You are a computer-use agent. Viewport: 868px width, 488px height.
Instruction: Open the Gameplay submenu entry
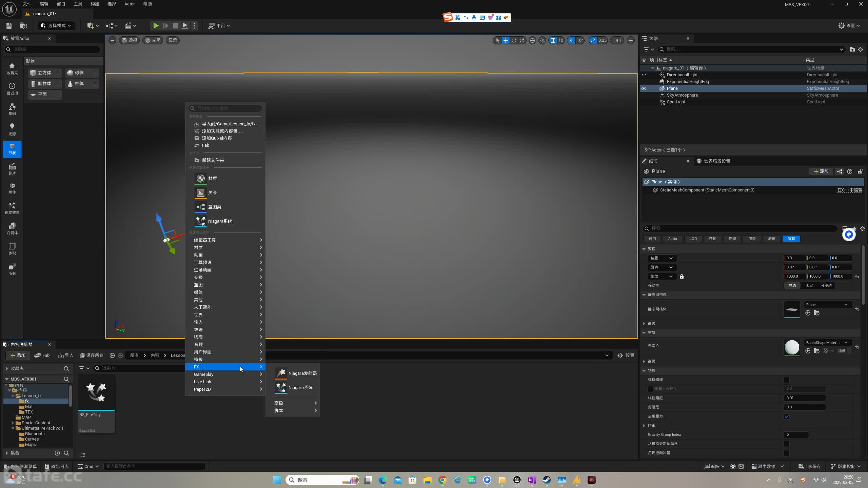pos(225,374)
